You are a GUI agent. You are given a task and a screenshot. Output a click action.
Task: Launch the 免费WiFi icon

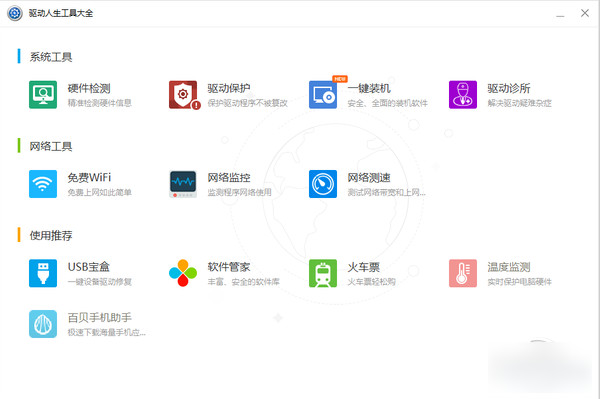[43, 184]
